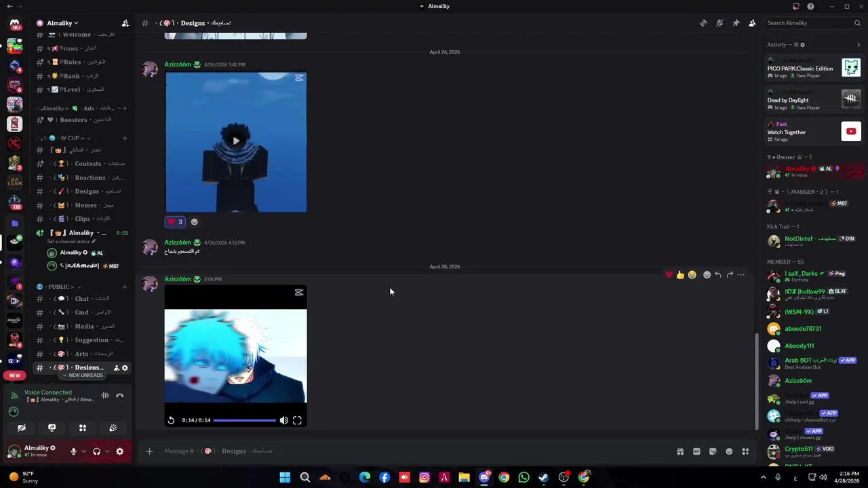Toggle the member list visibility
Viewport: 868px width, 488px height.
click(752, 23)
